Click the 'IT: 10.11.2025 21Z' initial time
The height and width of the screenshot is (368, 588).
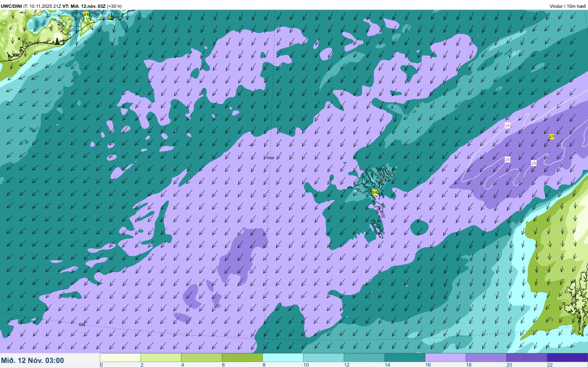click(x=42, y=6)
